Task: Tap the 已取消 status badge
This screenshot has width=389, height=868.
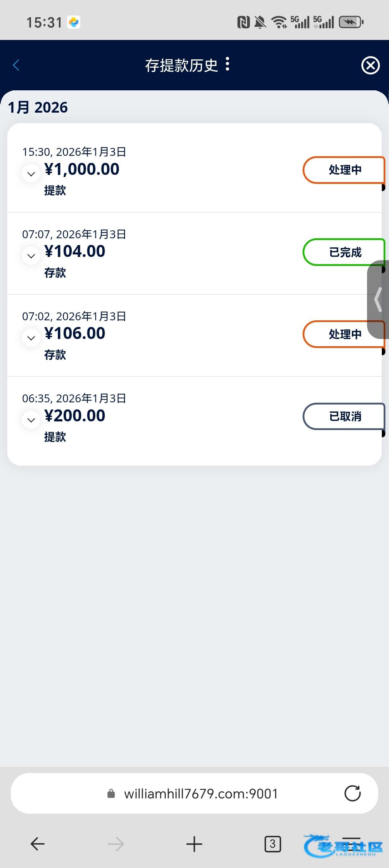Action: coord(344,416)
